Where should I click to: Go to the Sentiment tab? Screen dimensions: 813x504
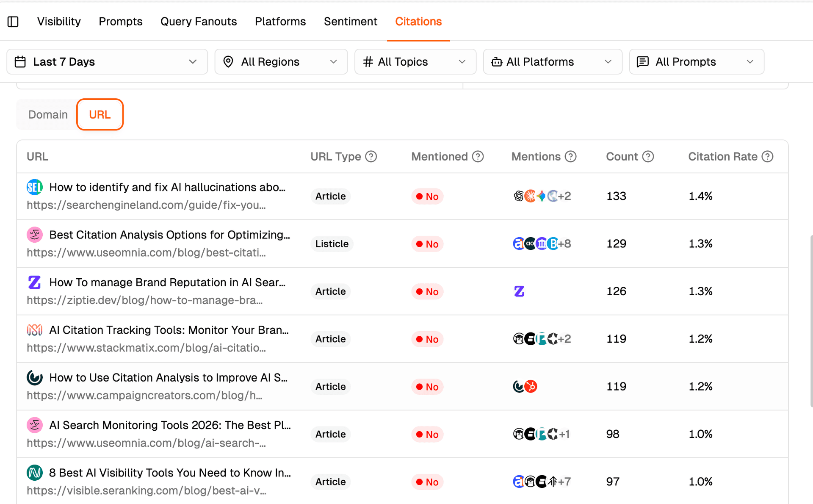coord(350,22)
